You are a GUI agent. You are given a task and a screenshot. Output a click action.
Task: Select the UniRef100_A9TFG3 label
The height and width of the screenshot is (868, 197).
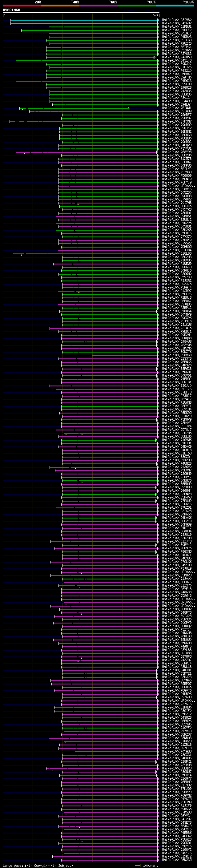[177, 40]
